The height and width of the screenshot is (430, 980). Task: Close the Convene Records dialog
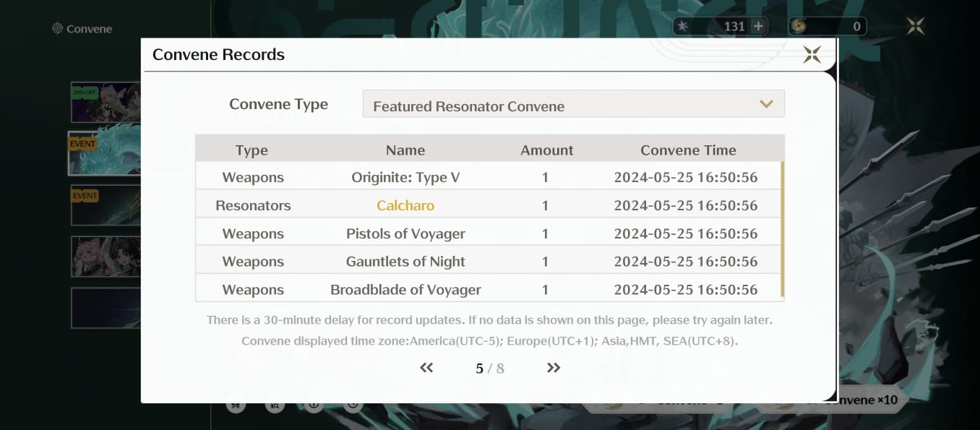click(x=812, y=55)
